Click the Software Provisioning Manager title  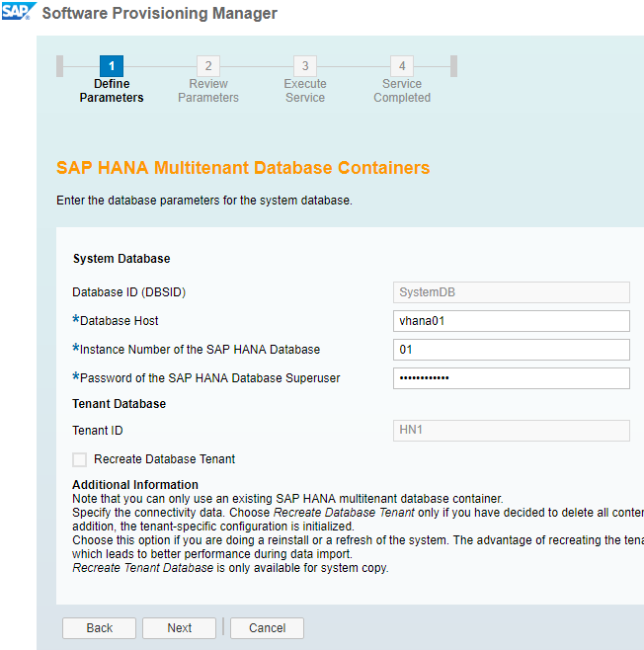pos(160,13)
